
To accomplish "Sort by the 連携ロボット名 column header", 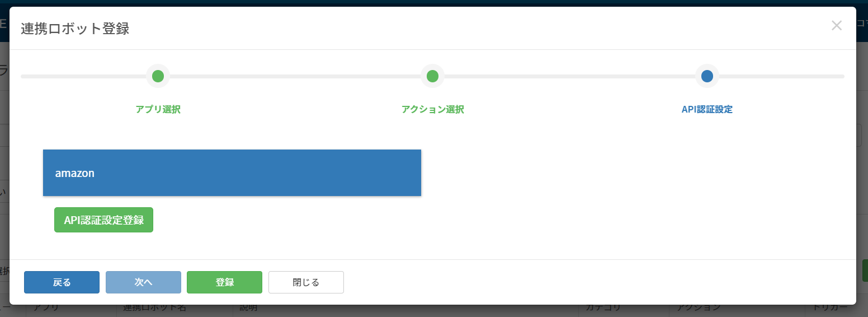I will click(155, 308).
